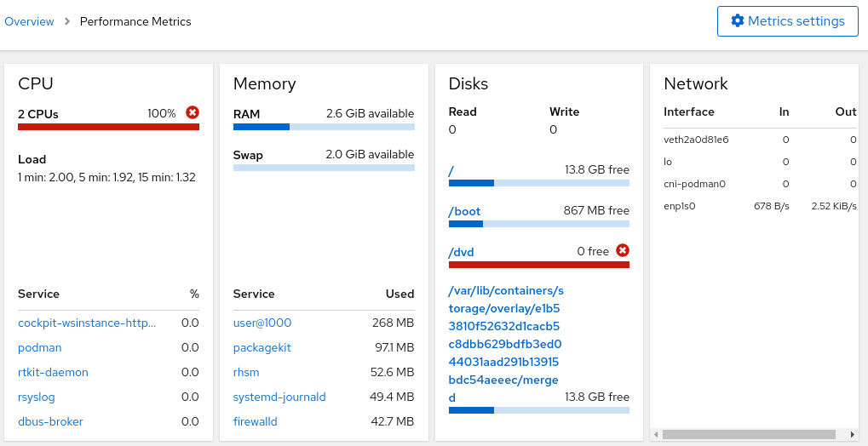Click the breadcrumb chevron separator
868x446 pixels.
click(x=67, y=21)
